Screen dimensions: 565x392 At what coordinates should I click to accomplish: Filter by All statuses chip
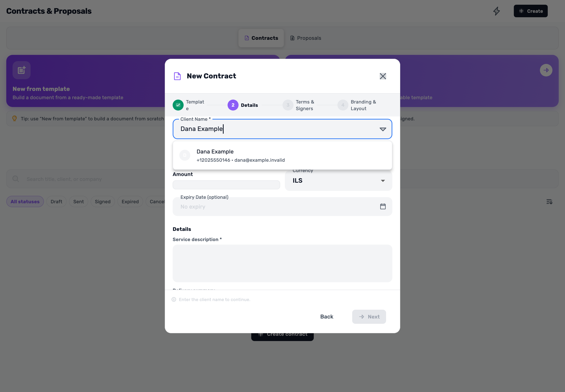pyautogui.click(x=25, y=202)
